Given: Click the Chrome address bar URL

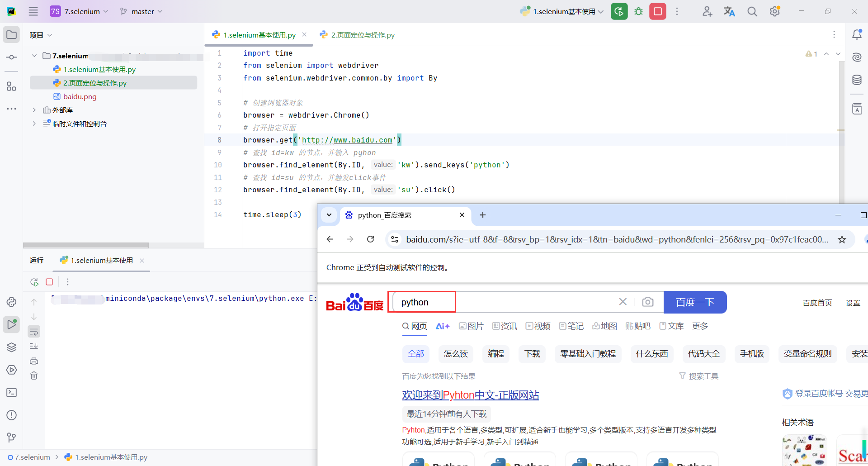Looking at the screenshot, I should click(x=617, y=239).
